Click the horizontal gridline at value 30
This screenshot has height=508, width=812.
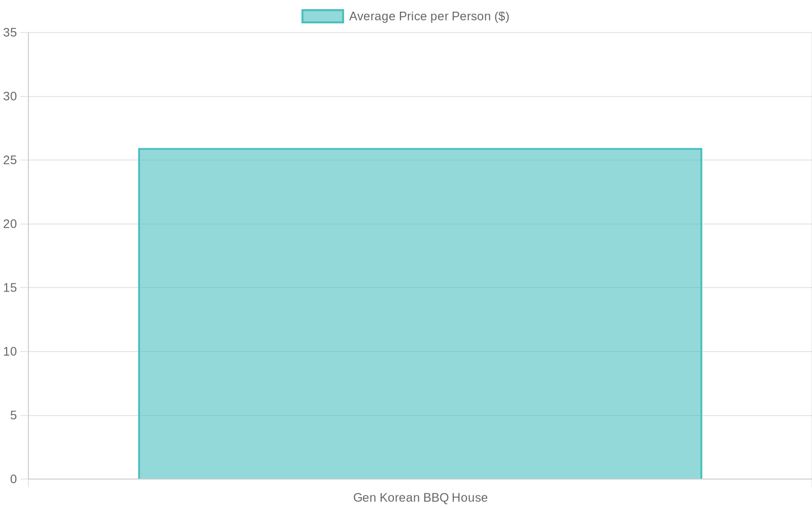point(420,96)
